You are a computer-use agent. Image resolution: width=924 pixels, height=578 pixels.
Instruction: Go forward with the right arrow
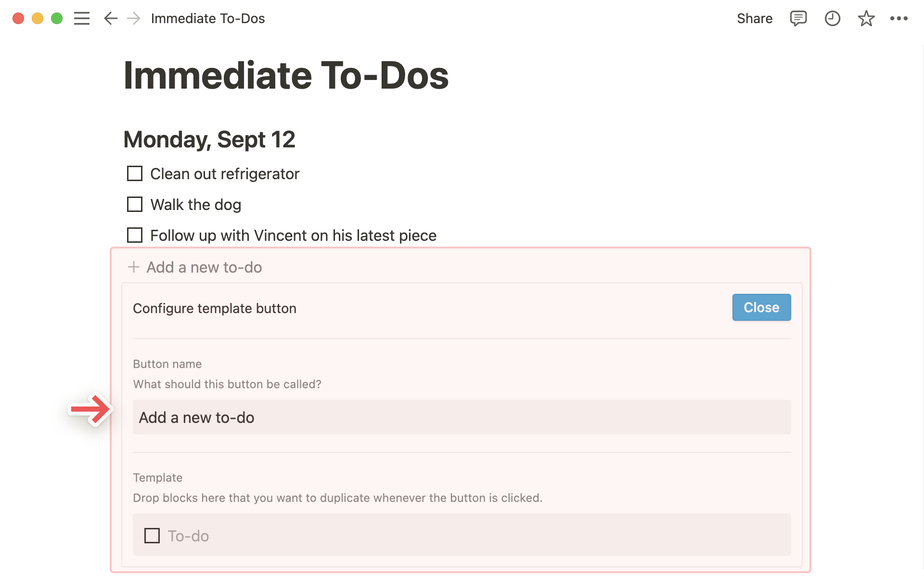(x=134, y=19)
